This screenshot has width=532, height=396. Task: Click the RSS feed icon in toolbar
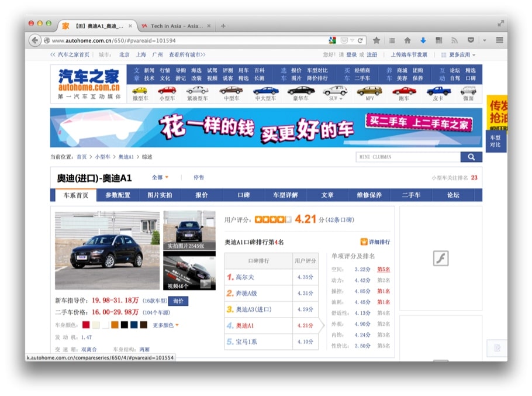point(454,40)
